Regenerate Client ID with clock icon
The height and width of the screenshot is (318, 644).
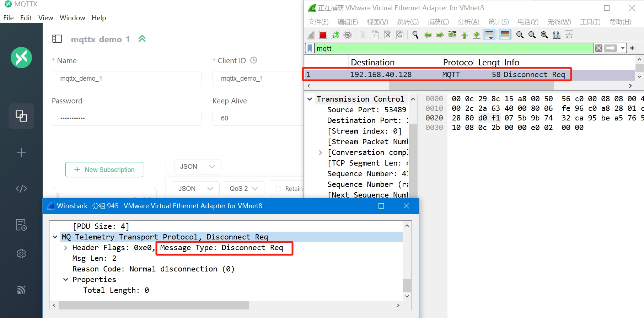tap(253, 60)
